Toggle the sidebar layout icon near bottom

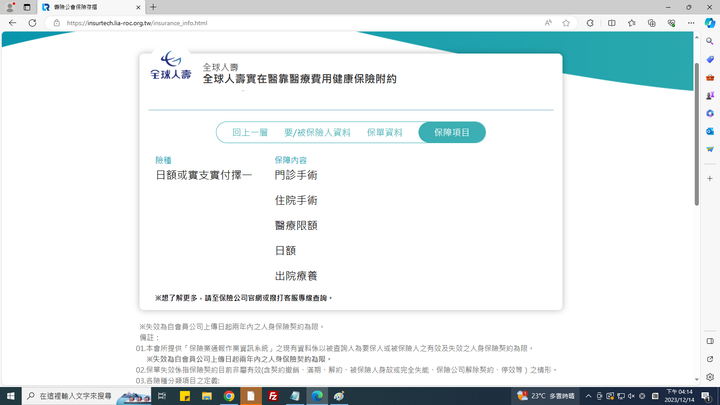[x=710, y=341]
